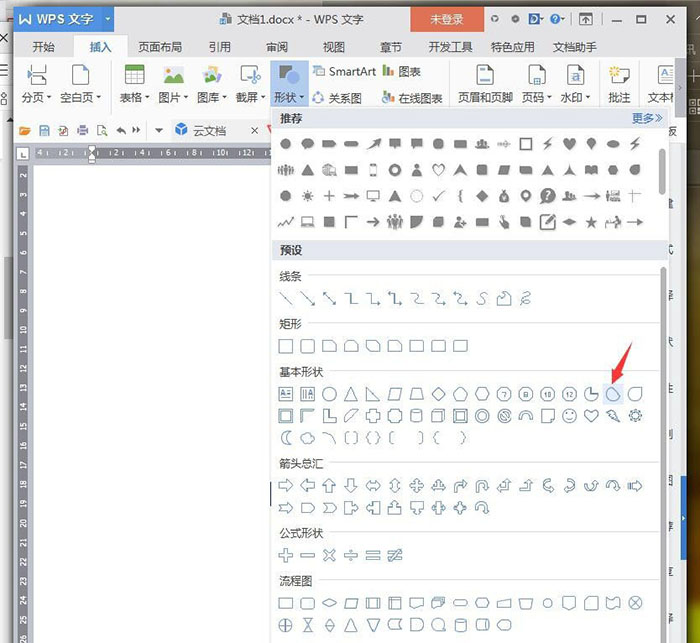This screenshot has height=643, width=700.
Task: Choose the oval shape in 基本形状
Action: [x=329, y=394]
